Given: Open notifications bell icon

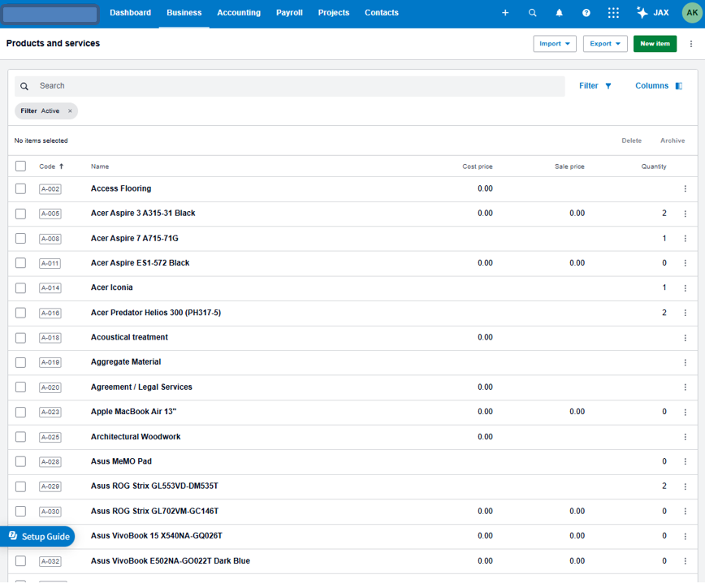Looking at the screenshot, I should pyautogui.click(x=559, y=12).
